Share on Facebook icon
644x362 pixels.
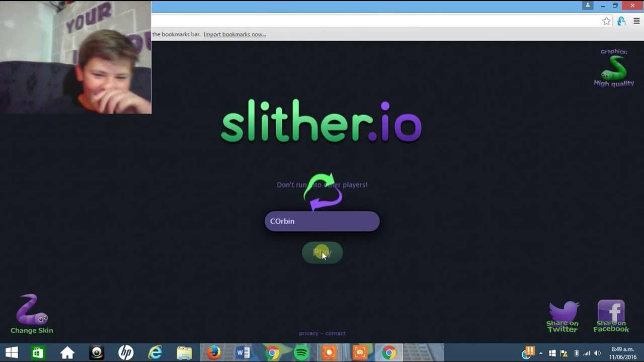pyautogui.click(x=611, y=316)
